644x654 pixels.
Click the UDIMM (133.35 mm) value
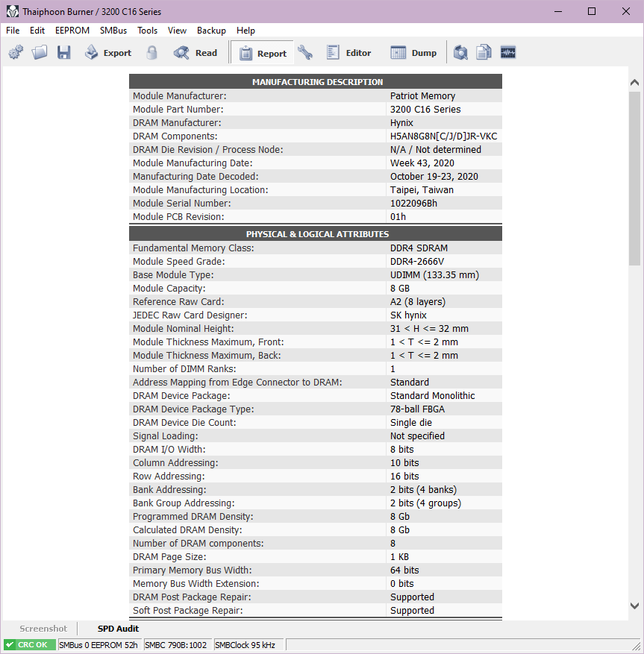434,275
